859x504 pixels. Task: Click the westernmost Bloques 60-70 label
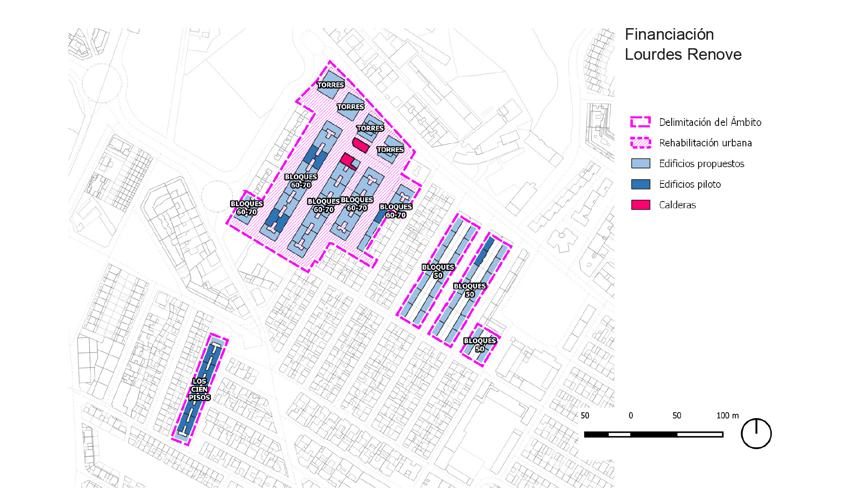tap(247, 208)
